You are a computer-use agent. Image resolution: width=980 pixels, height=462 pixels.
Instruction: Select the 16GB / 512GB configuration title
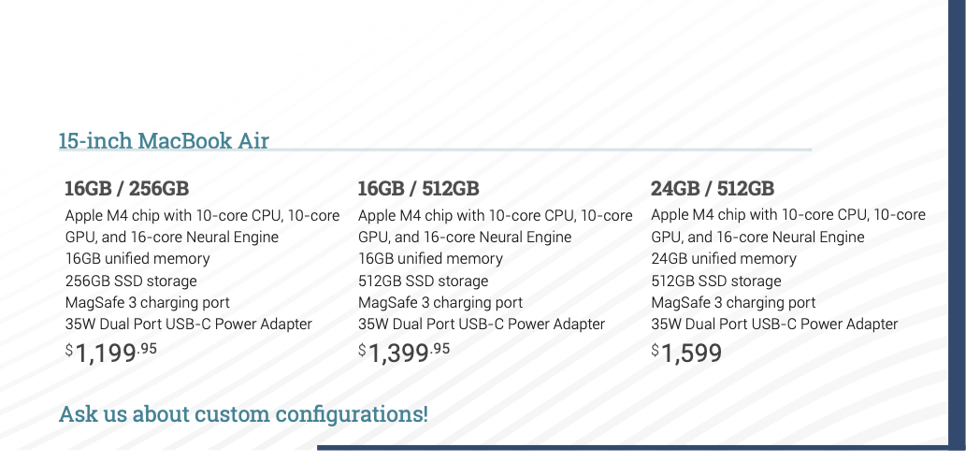[x=418, y=189]
